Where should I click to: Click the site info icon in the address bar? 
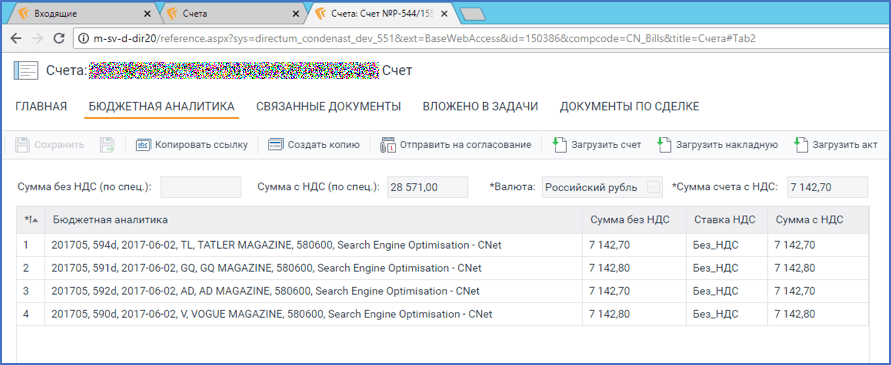pos(84,39)
